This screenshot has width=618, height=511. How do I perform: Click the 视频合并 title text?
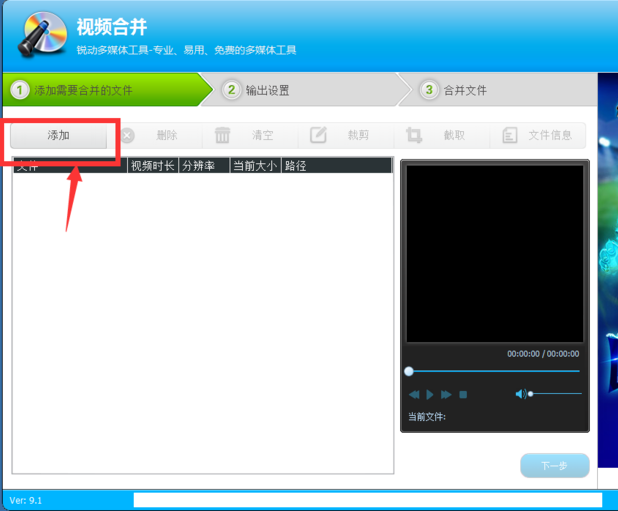pyautogui.click(x=112, y=27)
